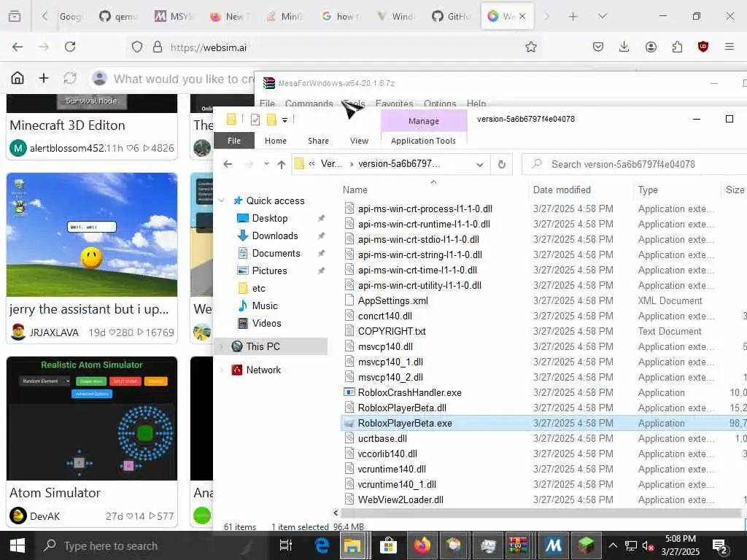
Task: Click the Firefox URL address bar
Action: tap(333, 47)
